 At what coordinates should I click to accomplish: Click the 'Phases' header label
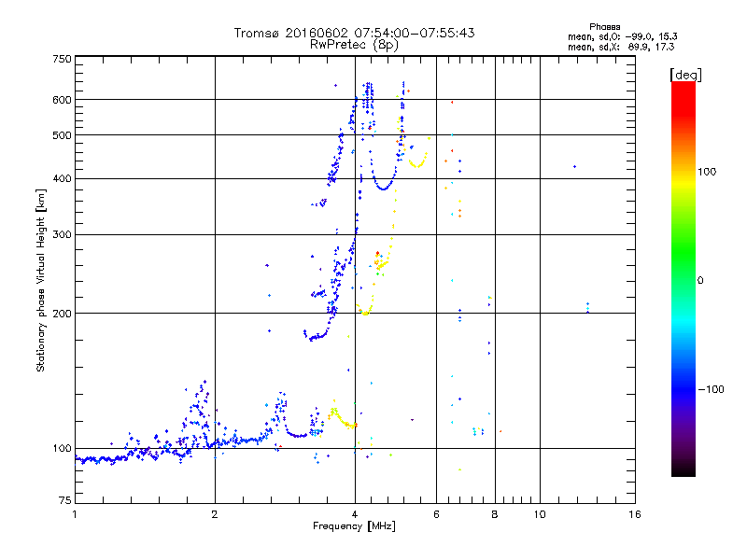(x=604, y=27)
